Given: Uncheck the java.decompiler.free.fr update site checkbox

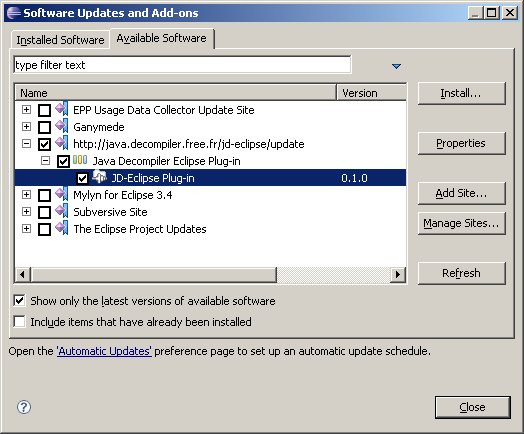Looking at the screenshot, I should pyautogui.click(x=44, y=144).
